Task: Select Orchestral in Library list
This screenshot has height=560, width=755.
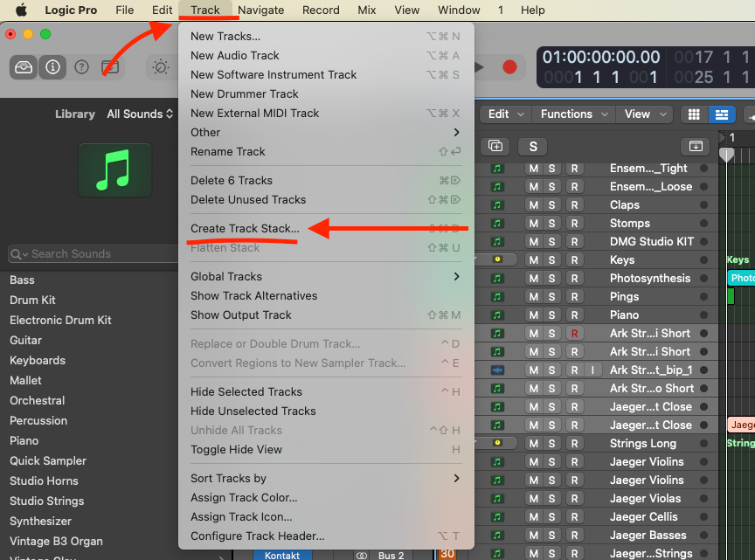Action: click(x=37, y=400)
